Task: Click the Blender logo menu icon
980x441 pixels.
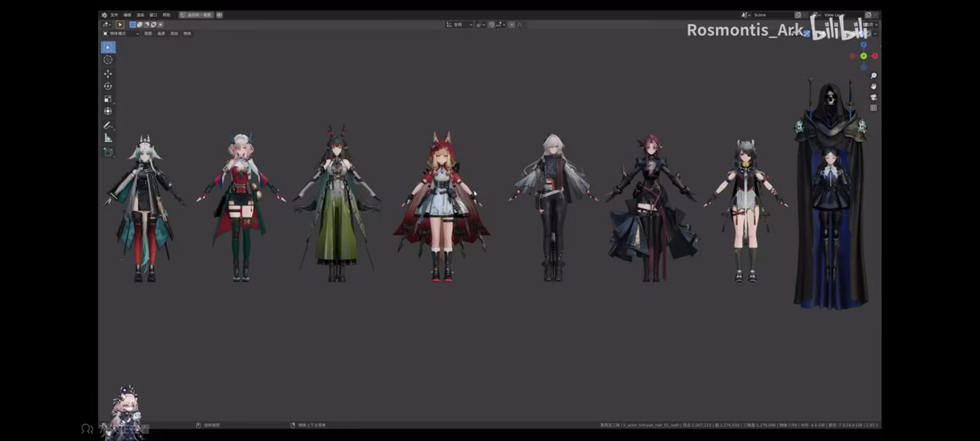Action: (x=104, y=15)
